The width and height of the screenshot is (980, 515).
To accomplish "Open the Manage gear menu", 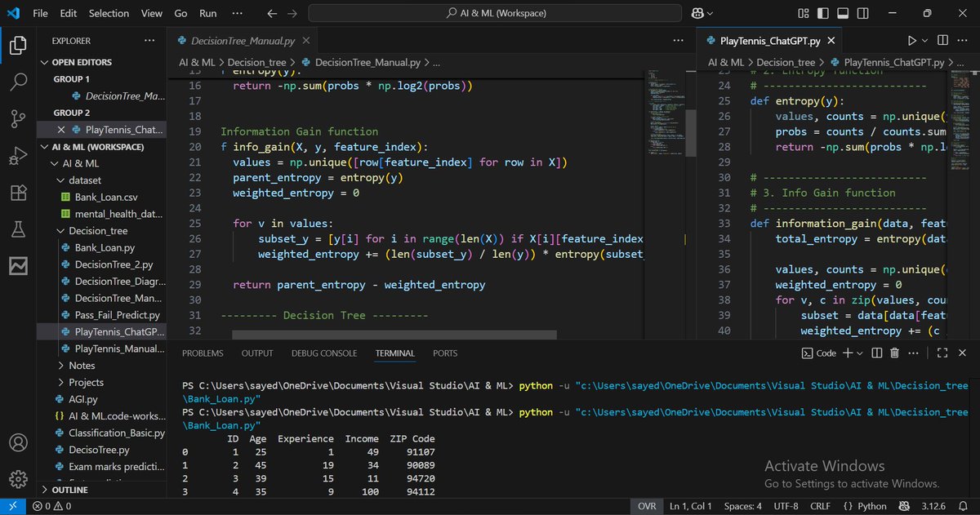I will pyautogui.click(x=18, y=479).
